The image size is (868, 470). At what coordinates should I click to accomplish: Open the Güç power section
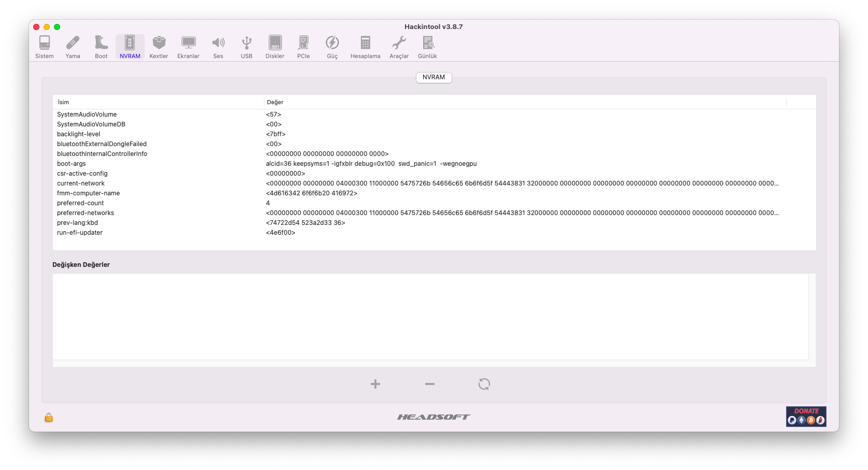(x=332, y=47)
